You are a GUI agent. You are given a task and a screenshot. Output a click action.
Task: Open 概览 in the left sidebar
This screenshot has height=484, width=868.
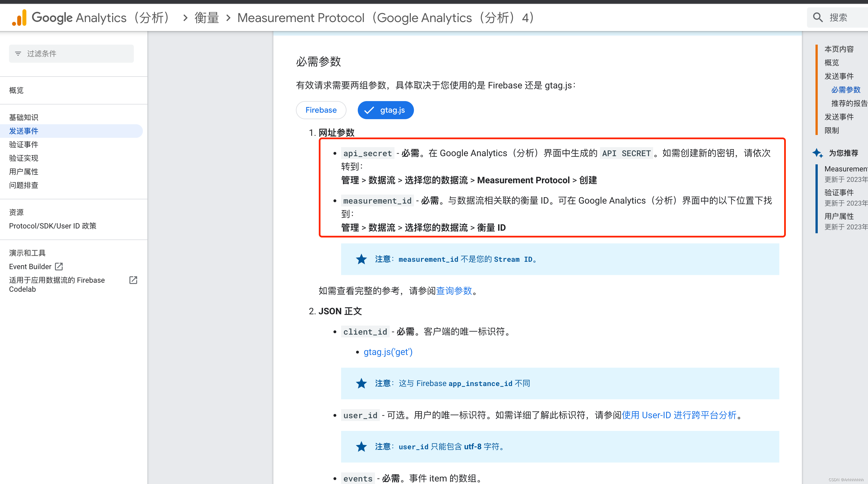click(x=16, y=90)
